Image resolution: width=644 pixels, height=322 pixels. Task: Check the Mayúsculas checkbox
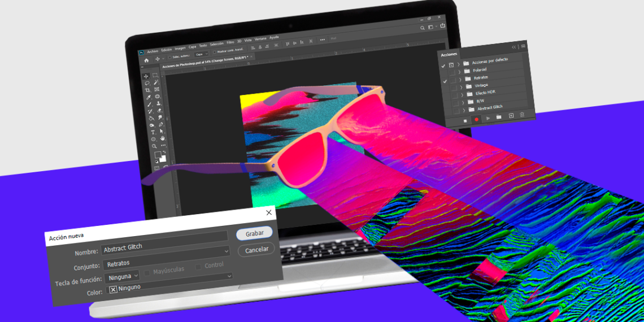point(147,272)
